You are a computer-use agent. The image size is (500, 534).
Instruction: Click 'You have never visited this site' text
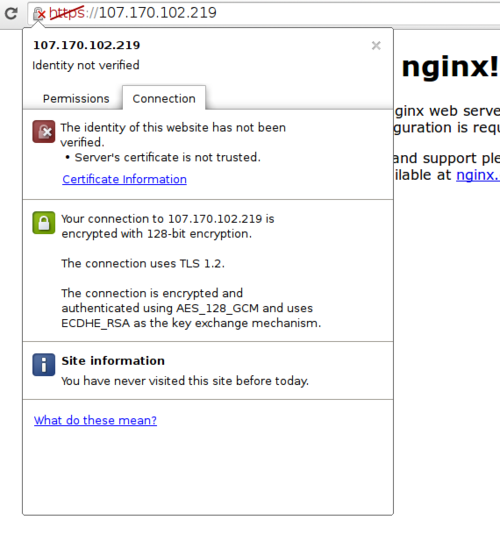tap(185, 381)
